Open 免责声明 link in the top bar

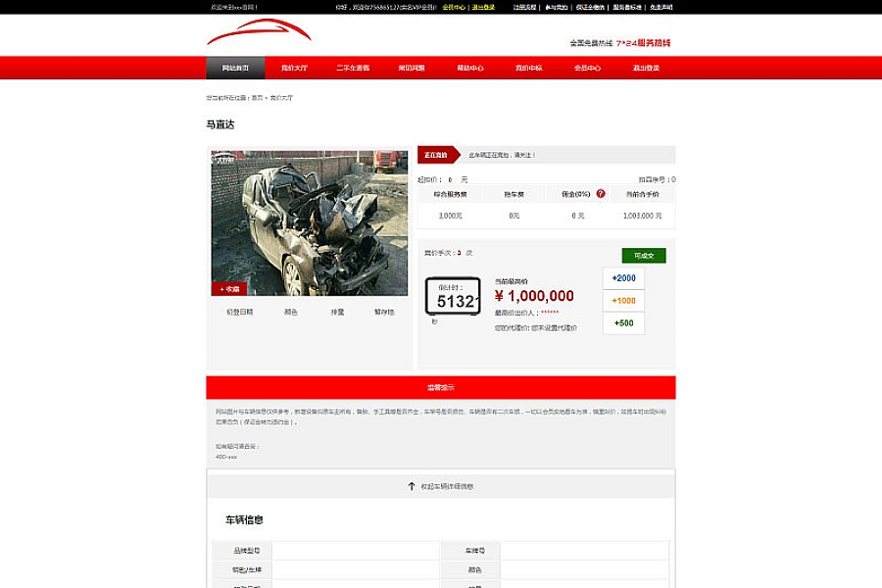click(x=661, y=7)
